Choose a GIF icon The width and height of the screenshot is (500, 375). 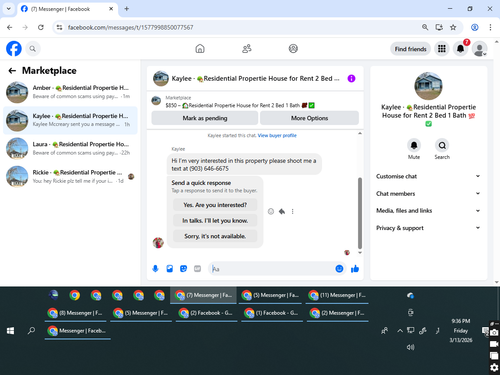coord(197,269)
